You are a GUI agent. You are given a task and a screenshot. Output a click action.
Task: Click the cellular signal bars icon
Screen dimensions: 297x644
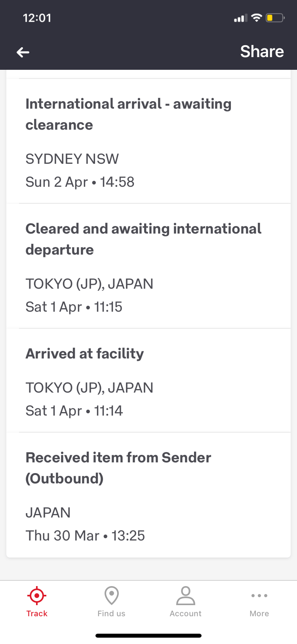point(240,18)
